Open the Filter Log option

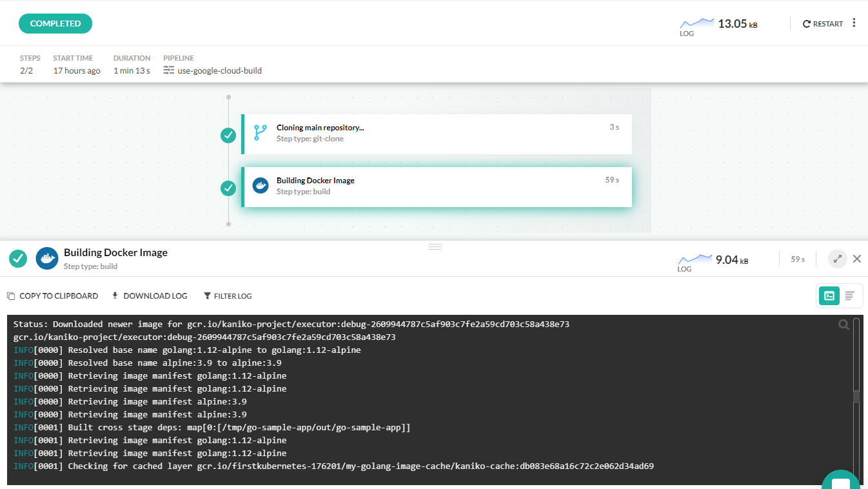point(228,296)
